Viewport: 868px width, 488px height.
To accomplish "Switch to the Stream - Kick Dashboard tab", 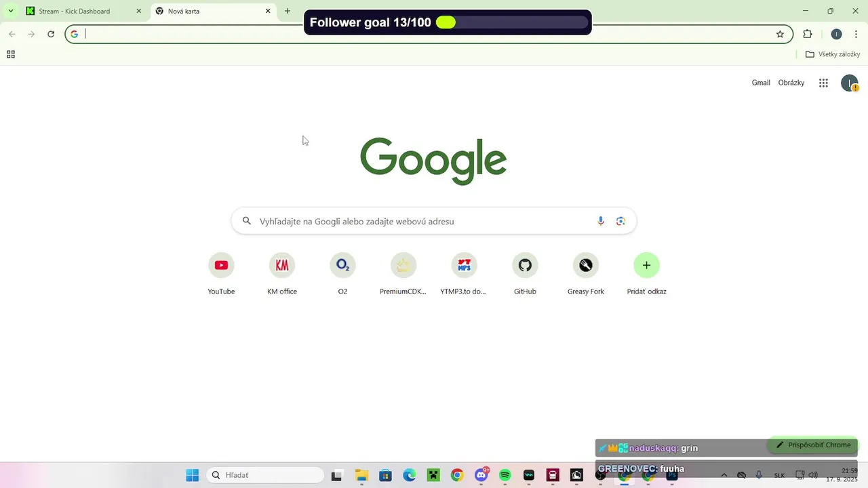I will (84, 11).
